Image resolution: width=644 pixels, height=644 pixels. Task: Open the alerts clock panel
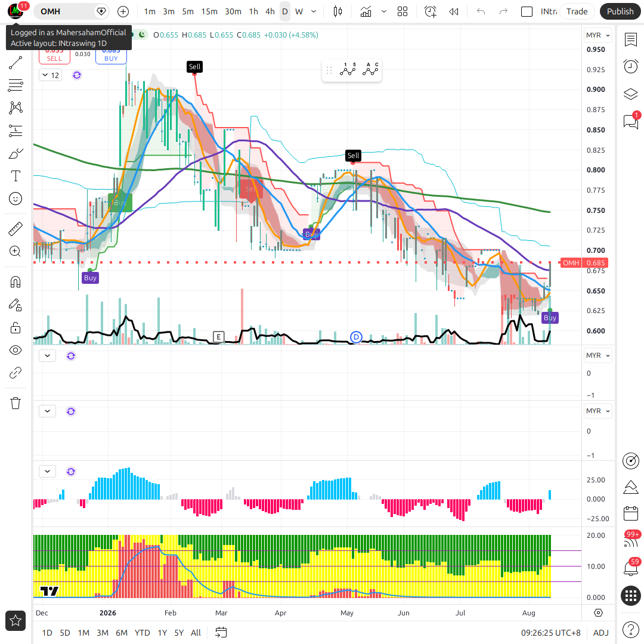click(x=631, y=67)
